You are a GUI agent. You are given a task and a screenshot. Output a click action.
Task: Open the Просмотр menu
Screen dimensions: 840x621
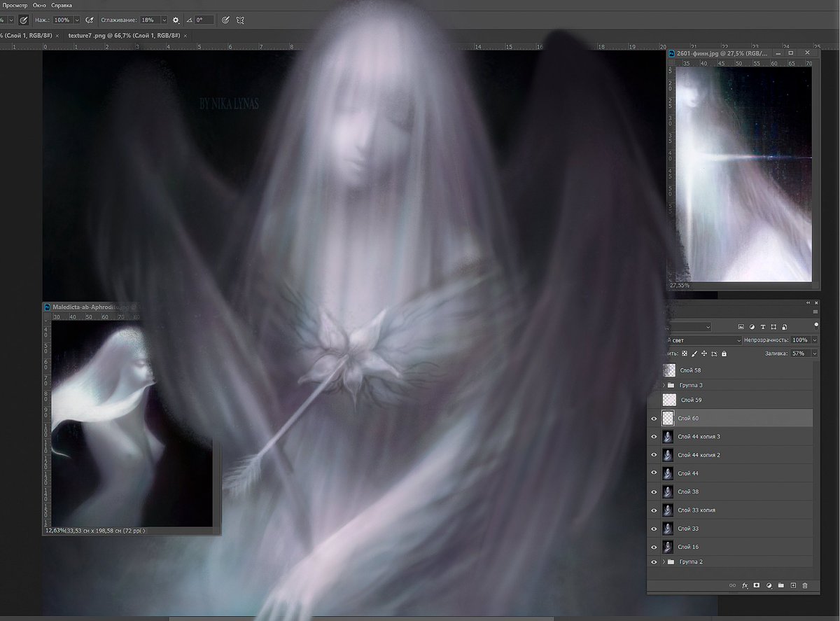15,5
